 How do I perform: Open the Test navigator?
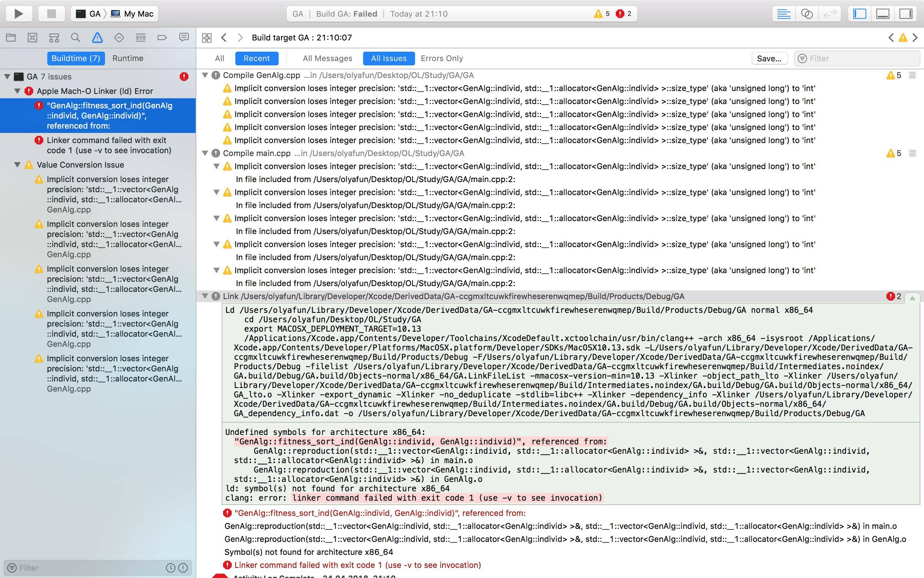pos(119,38)
